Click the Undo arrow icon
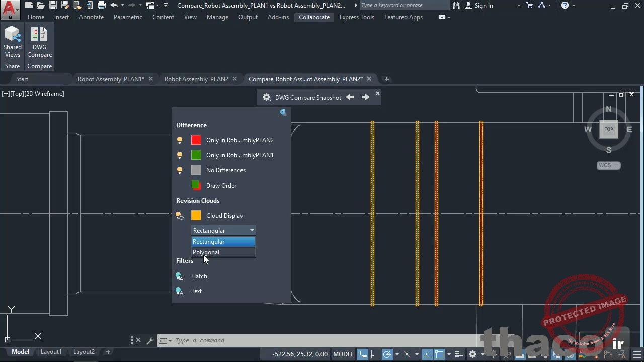Screen dimensions: 644x362 click(x=114, y=5)
